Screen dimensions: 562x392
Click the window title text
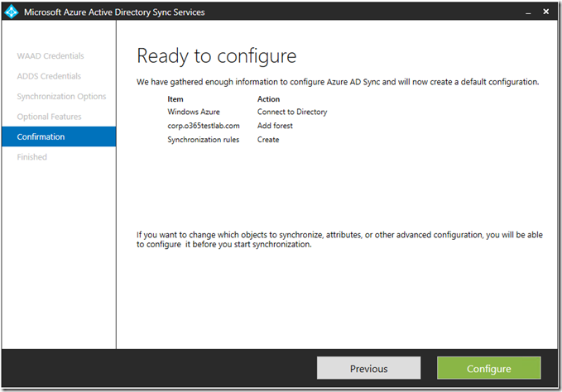coord(114,12)
